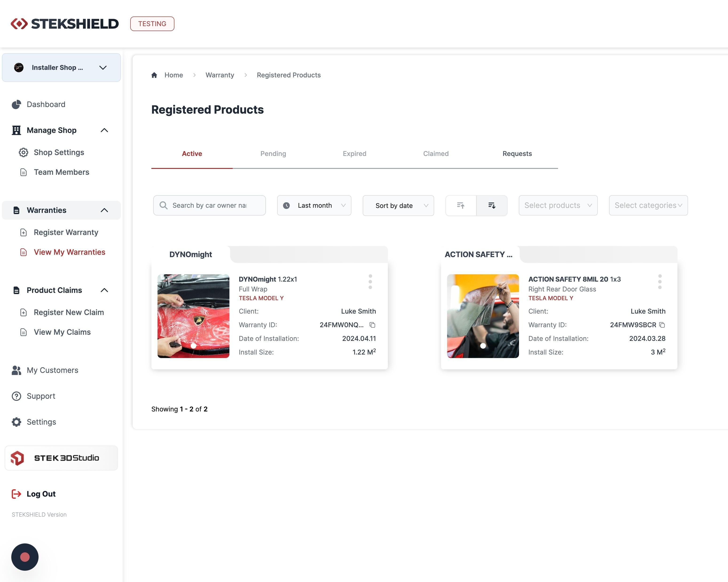Open the DYNOmight installation photo
Screen dimensions: 728x582
193,316
